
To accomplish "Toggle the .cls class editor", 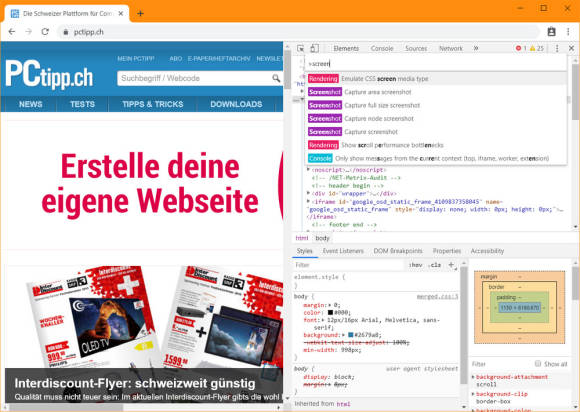I will coord(434,265).
